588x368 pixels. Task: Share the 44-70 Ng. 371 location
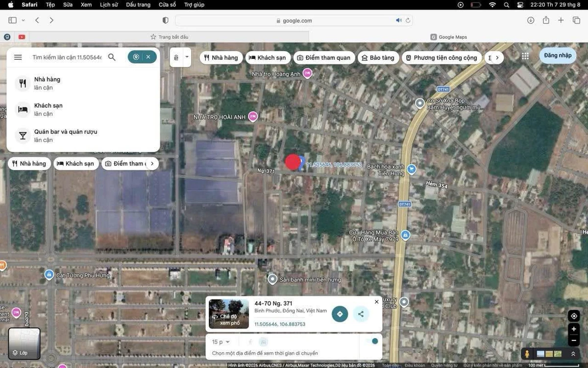[361, 314]
